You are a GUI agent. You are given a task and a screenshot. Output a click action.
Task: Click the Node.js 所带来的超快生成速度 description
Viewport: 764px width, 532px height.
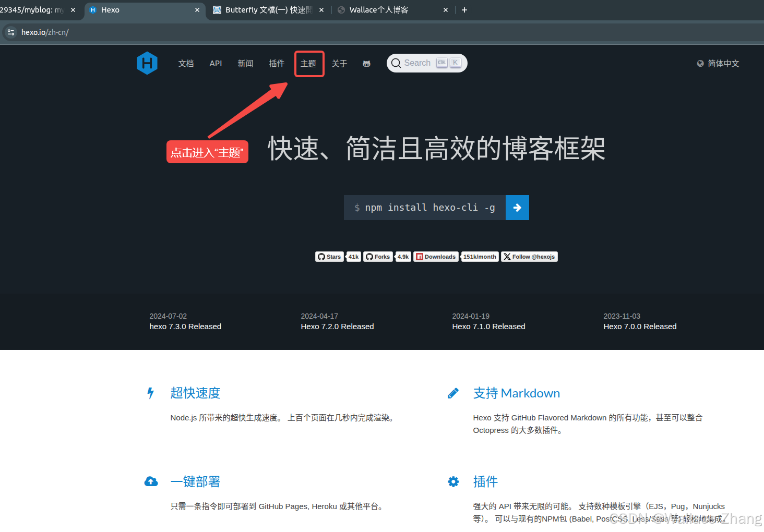point(283,418)
